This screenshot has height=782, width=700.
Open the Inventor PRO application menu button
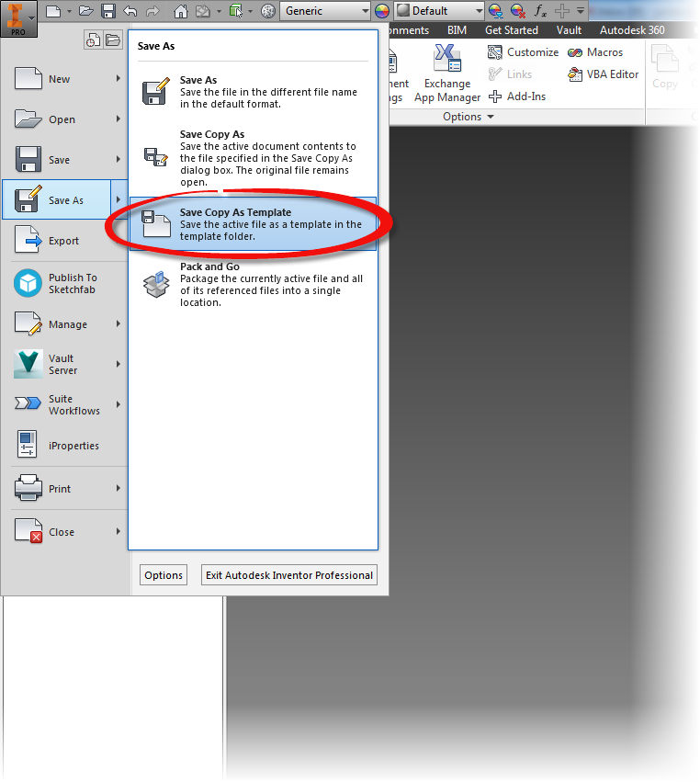(x=18, y=18)
